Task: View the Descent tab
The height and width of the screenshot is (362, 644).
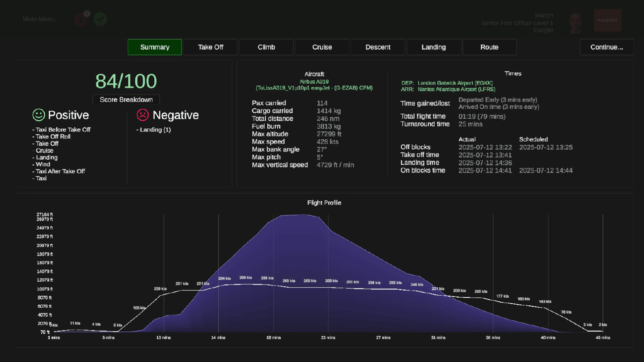Action: point(378,47)
